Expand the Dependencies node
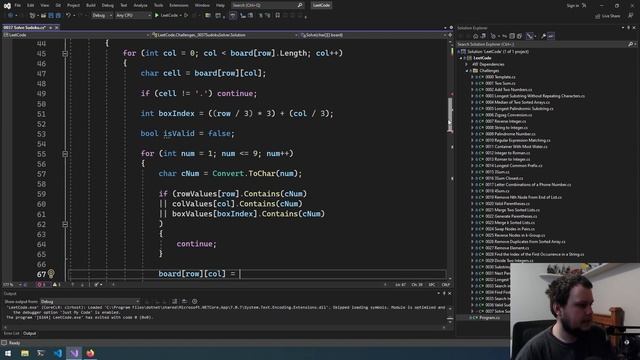The height and width of the screenshot is (360, 640). click(x=467, y=64)
